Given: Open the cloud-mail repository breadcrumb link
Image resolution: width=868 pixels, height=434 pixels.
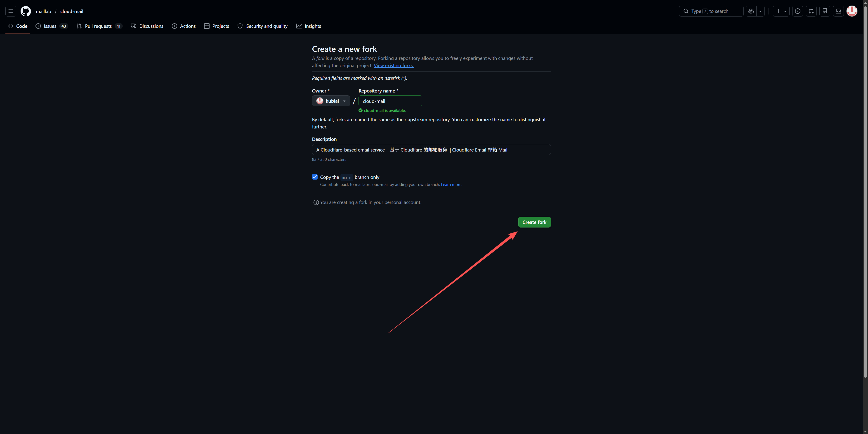Looking at the screenshot, I should pyautogui.click(x=72, y=11).
